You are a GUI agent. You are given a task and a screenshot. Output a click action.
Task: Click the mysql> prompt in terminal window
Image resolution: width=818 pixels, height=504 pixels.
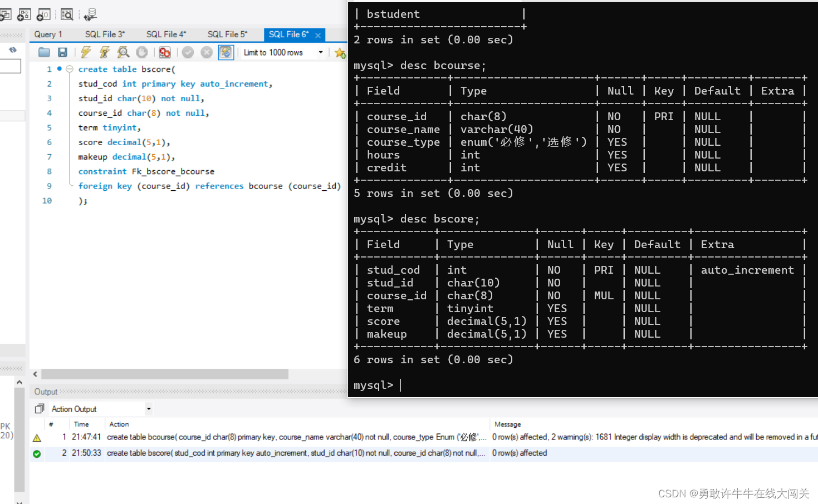(374, 386)
